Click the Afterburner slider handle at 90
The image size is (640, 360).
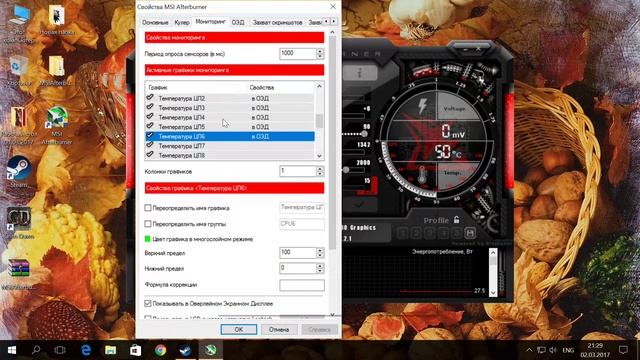[x=364, y=133]
